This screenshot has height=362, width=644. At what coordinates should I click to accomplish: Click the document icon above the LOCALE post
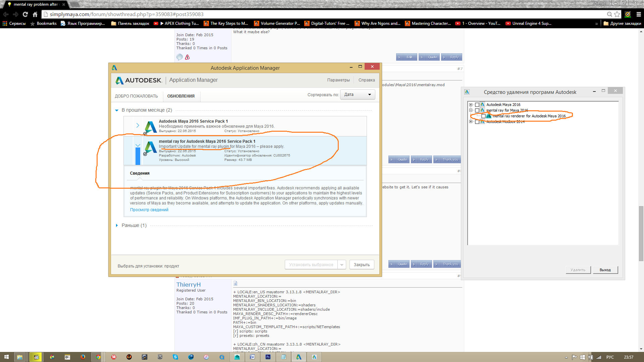(x=235, y=284)
